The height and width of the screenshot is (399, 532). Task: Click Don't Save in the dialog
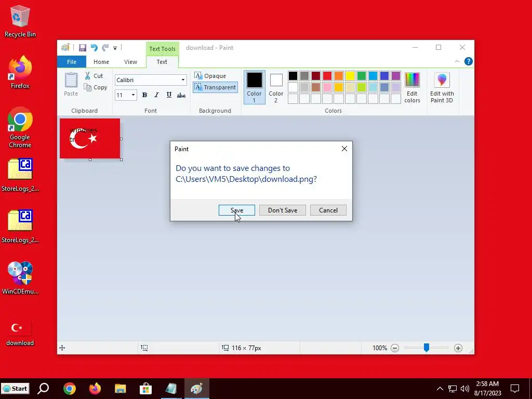tap(282, 210)
